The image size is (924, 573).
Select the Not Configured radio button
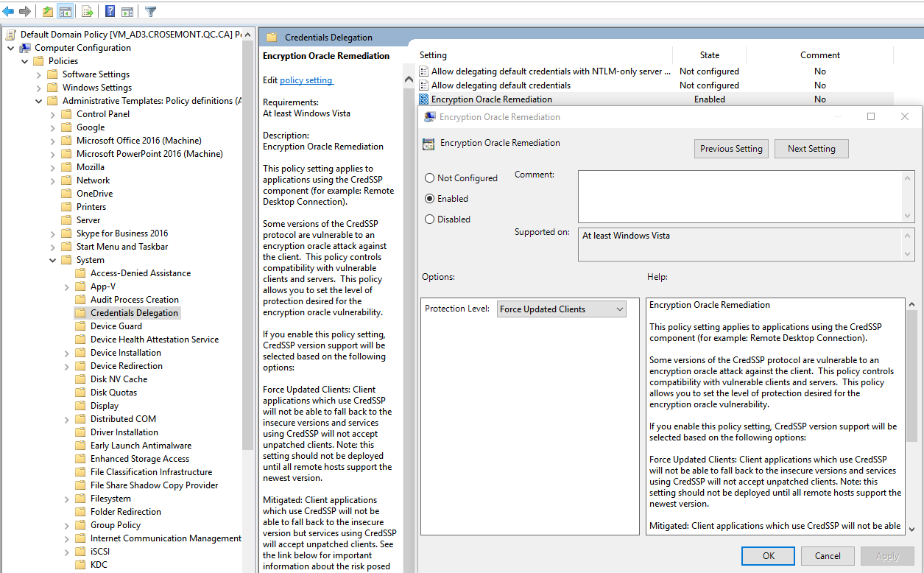pyautogui.click(x=430, y=178)
